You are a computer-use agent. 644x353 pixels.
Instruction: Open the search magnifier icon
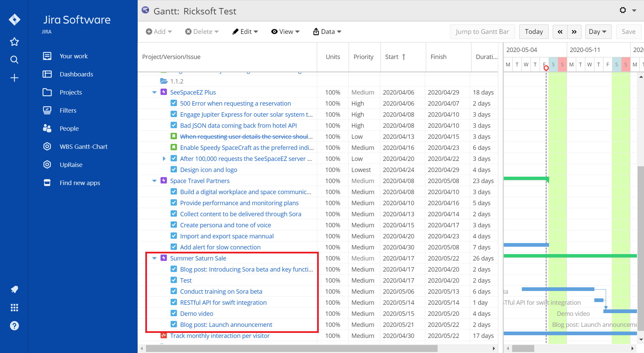click(x=14, y=60)
